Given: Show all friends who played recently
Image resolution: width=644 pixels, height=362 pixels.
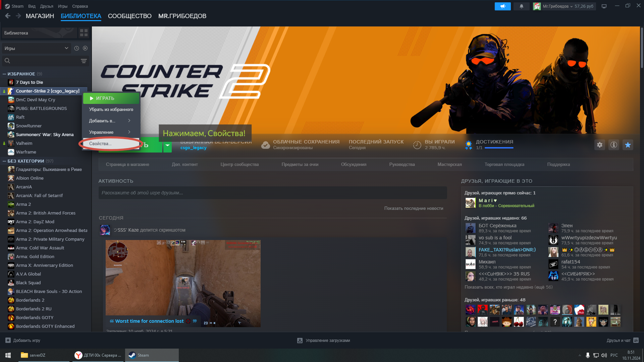Looking at the screenshot, I should [x=508, y=287].
